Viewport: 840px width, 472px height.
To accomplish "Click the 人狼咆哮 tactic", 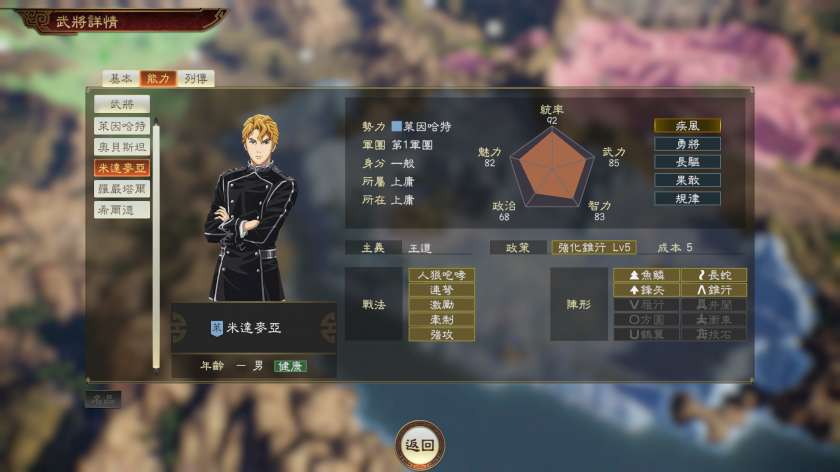I will [x=441, y=275].
